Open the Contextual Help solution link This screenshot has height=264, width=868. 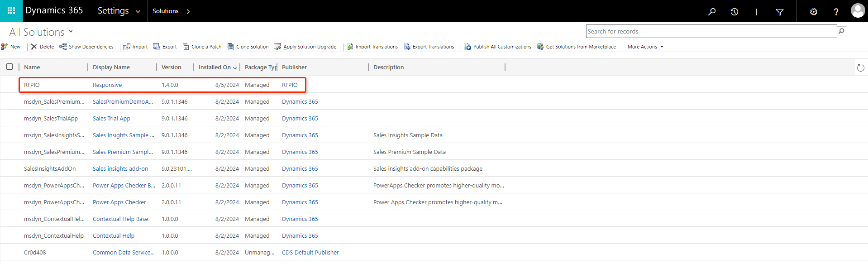(114, 235)
